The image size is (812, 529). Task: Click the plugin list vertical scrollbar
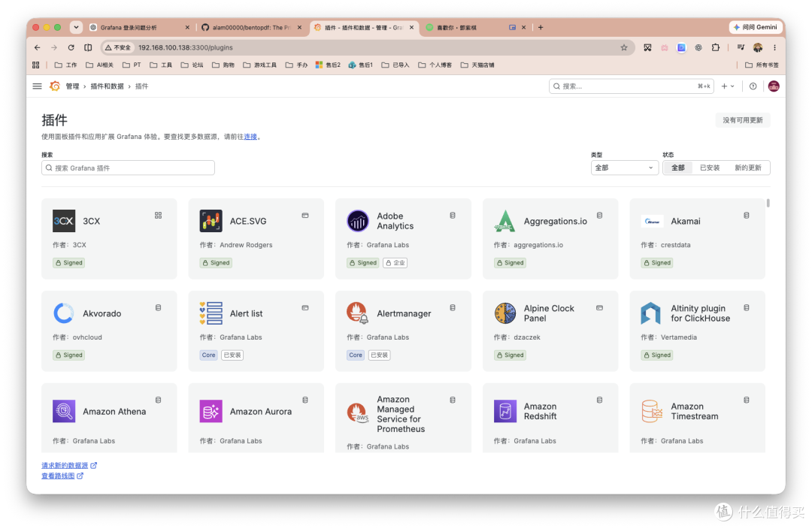coord(768,204)
